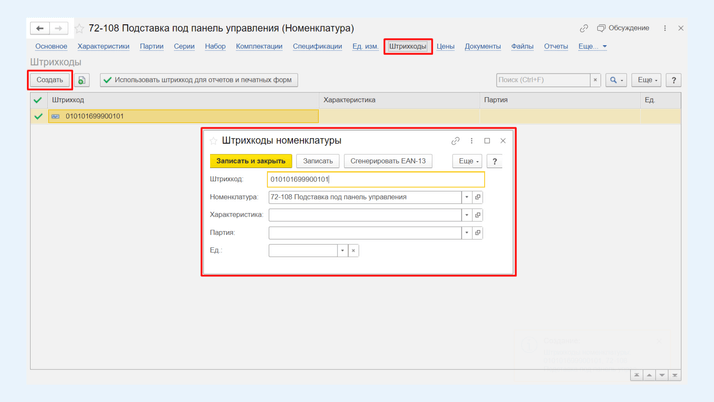
Task: Open the Партия item with its open icon
Action: coord(478,233)
